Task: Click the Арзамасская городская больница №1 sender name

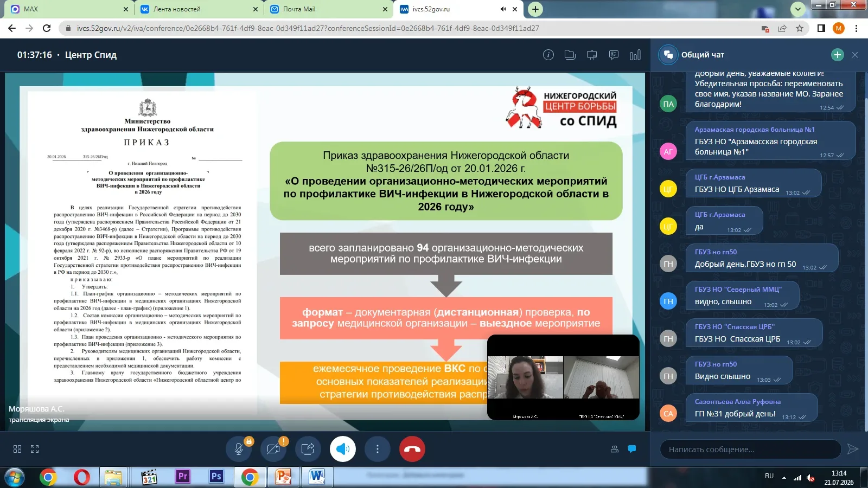Action: tap(755, 130)
